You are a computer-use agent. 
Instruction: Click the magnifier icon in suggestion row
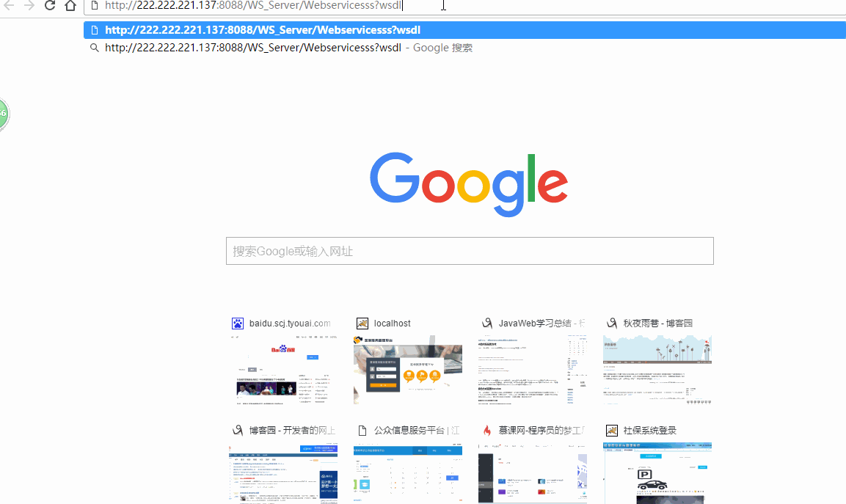[95, 48]
